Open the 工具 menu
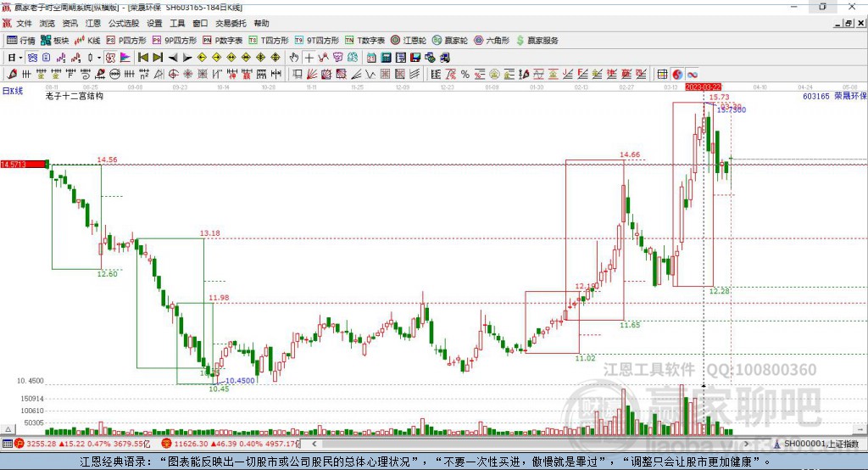This screenshot has width=868, height=470. tap(177, 23)
